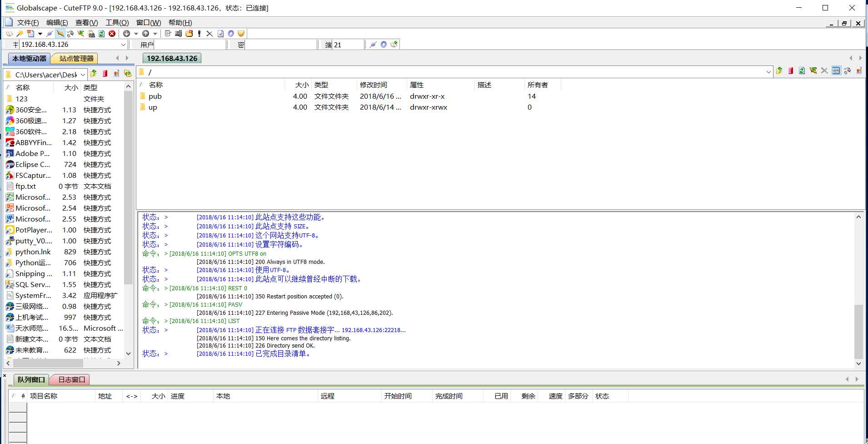Open the 编辑(E) menu

(x=57, y=23)
